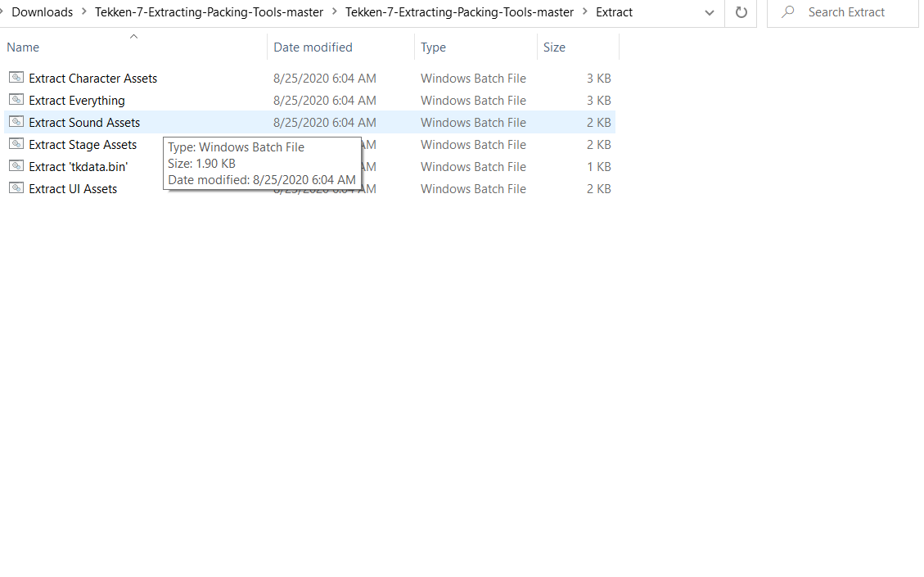Click the 3 KB size of Extract Everything
The width and height of the screenshot is (924, 577).
coord(599,100)
